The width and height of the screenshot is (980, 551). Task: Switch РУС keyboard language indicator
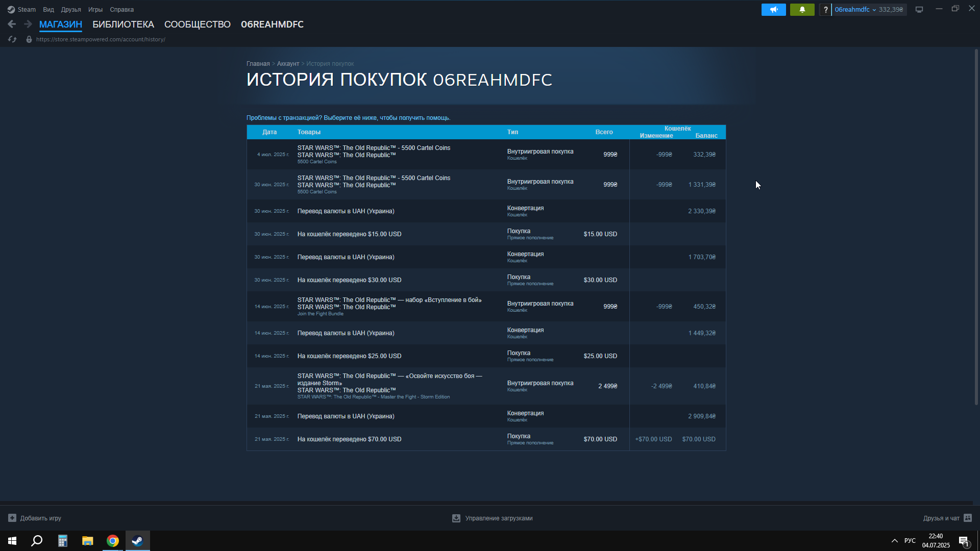910,541
